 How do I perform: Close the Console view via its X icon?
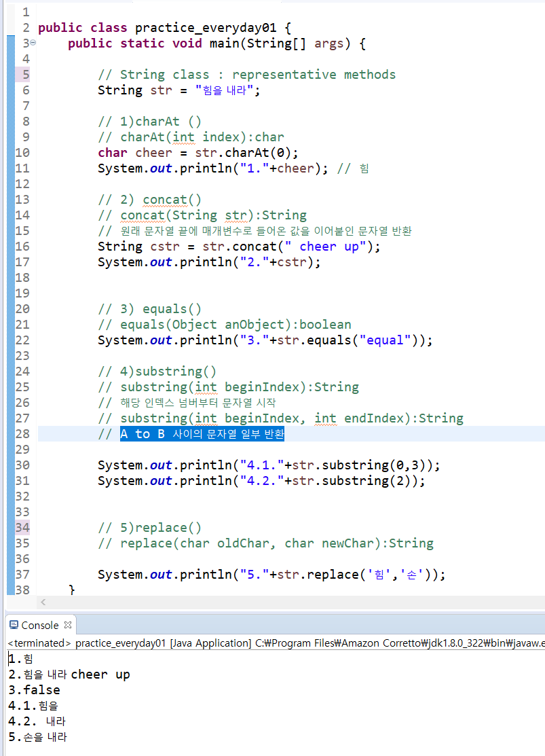68,625
